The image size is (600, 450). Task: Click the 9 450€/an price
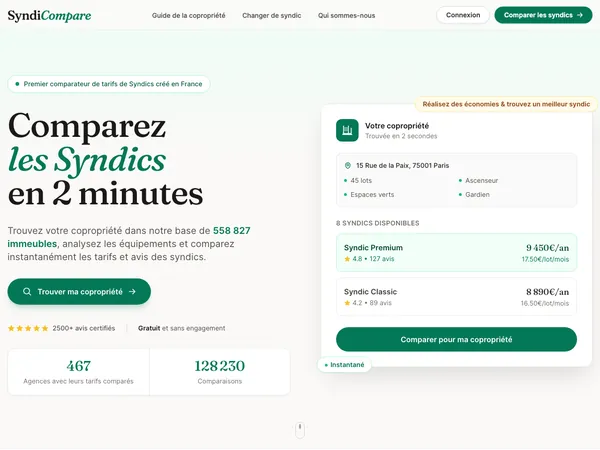547,248
